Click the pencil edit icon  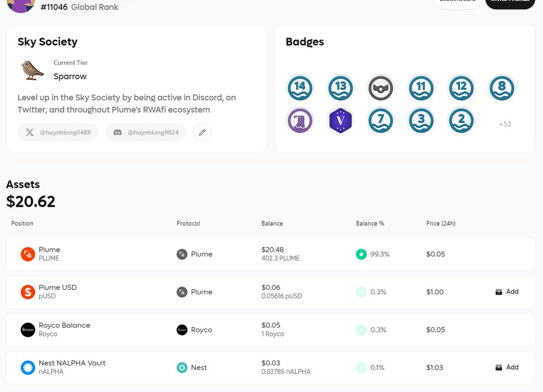[202, 132]
